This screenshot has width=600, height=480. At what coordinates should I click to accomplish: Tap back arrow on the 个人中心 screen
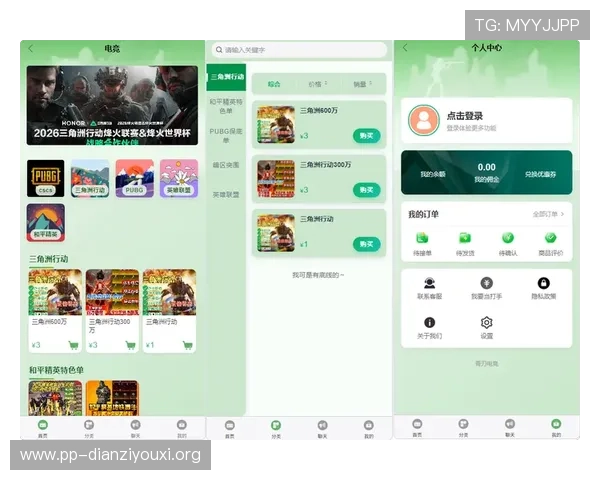[405, 47]
